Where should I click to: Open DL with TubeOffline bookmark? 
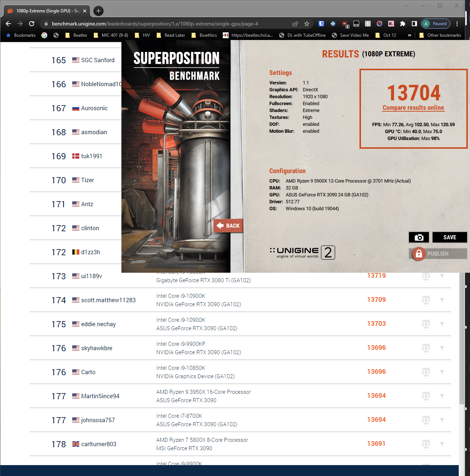(x=302, y=35)
